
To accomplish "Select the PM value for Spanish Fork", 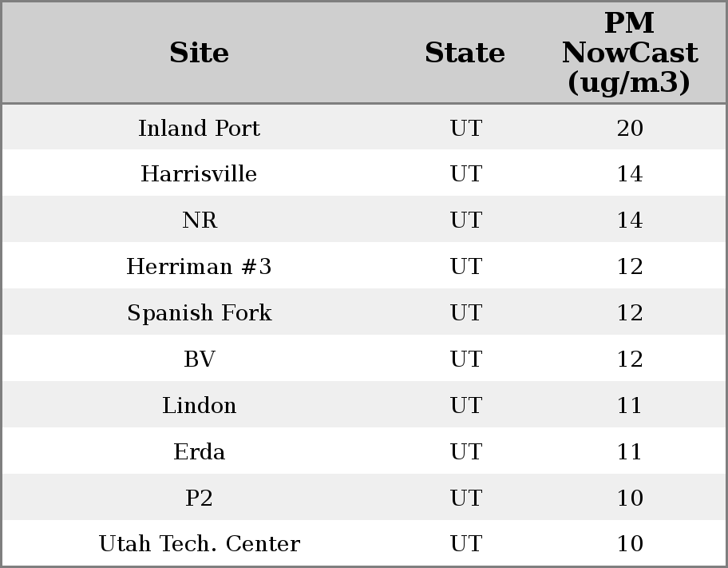I will tap(629, 313).
